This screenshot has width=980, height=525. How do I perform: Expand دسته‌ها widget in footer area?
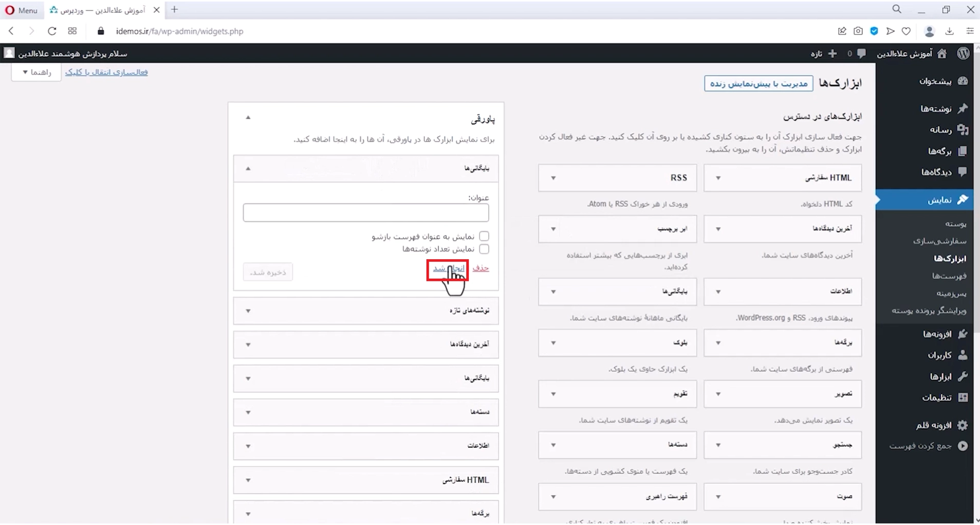[x=248, y=412]
